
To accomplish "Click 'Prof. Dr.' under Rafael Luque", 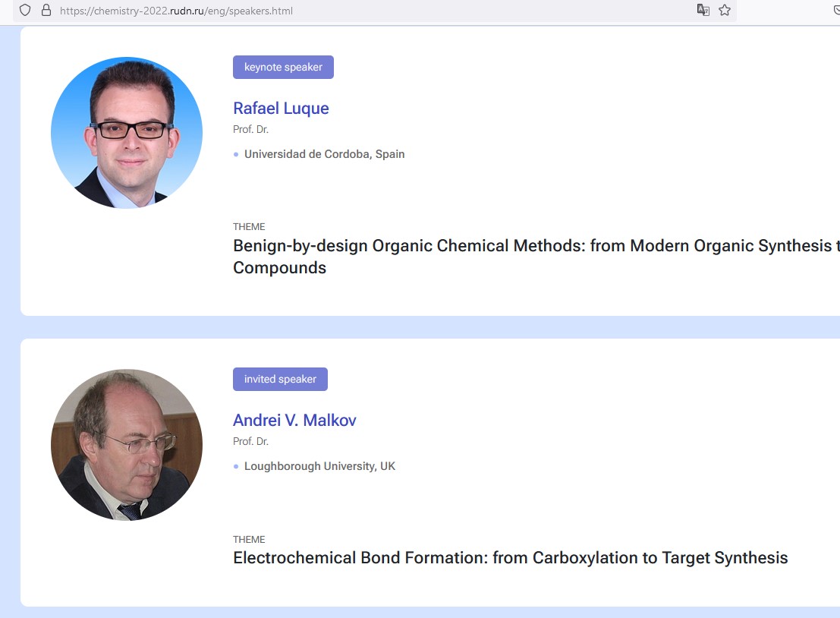I will (250, 130).
